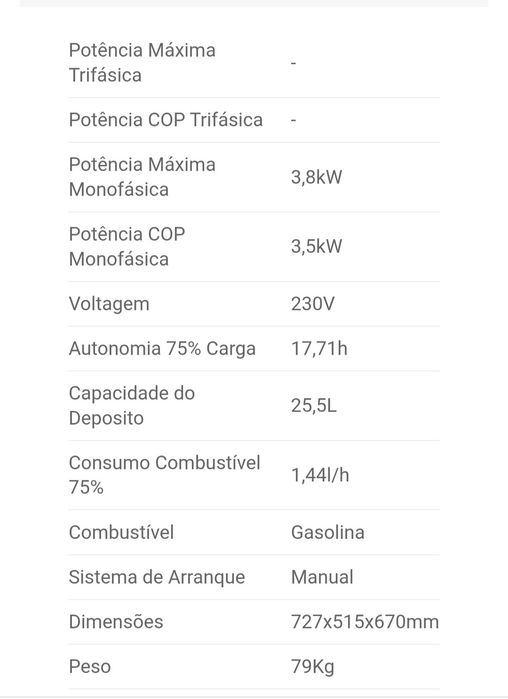Select the 230V value
The image size is (508, 699).
(312, 304)
